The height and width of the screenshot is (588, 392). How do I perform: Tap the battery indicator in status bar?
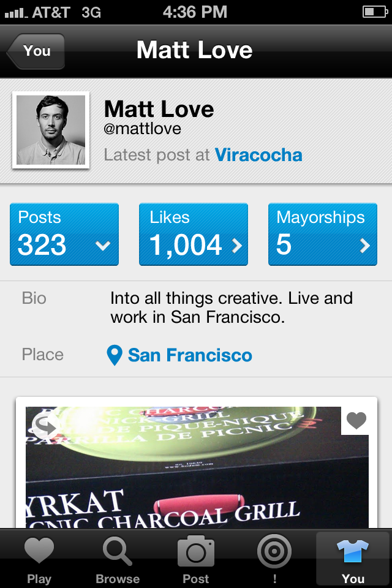pos(374,12)
